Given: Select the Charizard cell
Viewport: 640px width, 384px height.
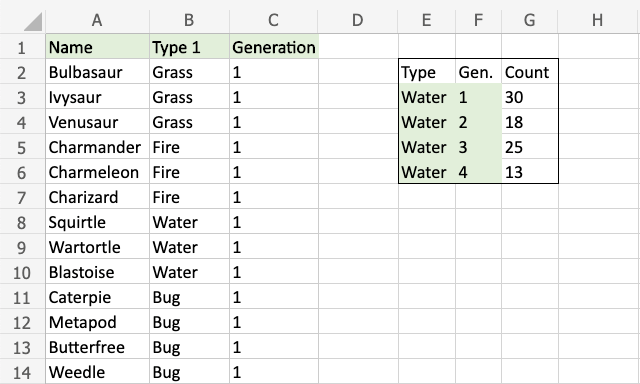Looking at the screenshot, I should (x=97, y=197).
